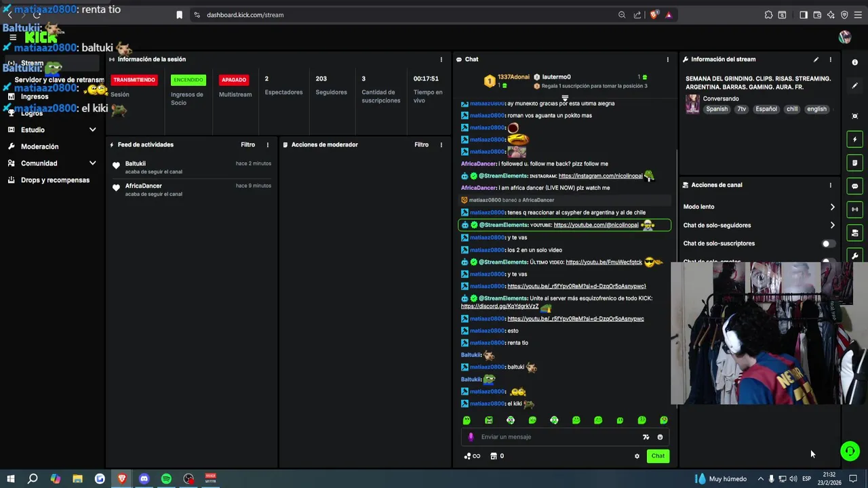This screenshot has width=868, height=488.
Task: Select the angry square green emote
Action: point(488,420)
